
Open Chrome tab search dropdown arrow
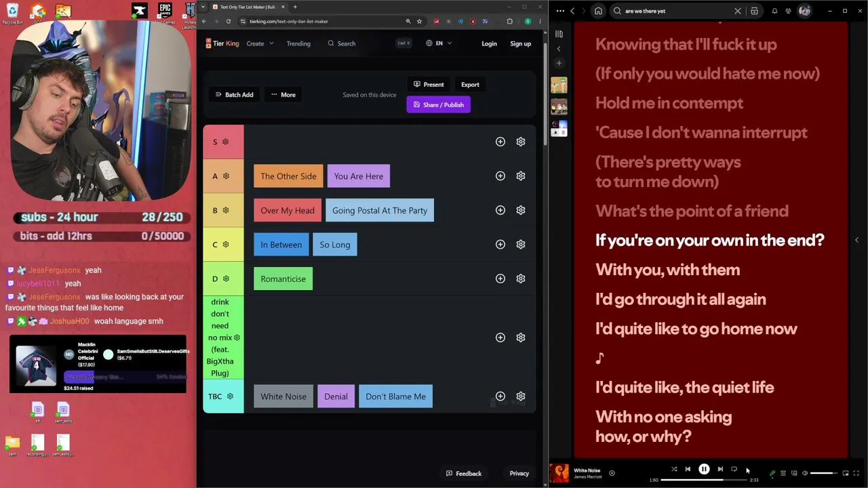tap(203, 7)
